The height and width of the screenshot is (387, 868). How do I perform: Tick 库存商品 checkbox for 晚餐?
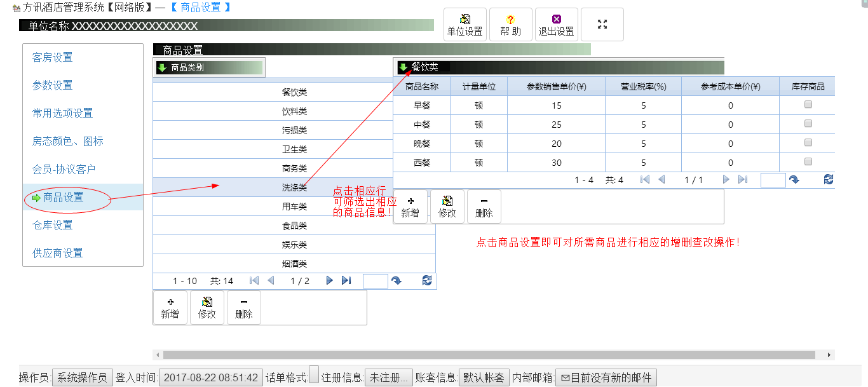808,142
